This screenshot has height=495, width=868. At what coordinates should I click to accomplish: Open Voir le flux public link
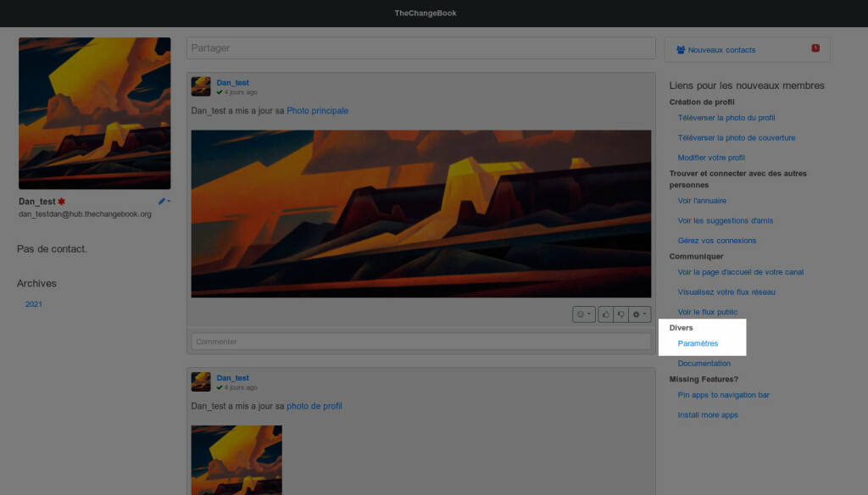[x=708, y=312]
